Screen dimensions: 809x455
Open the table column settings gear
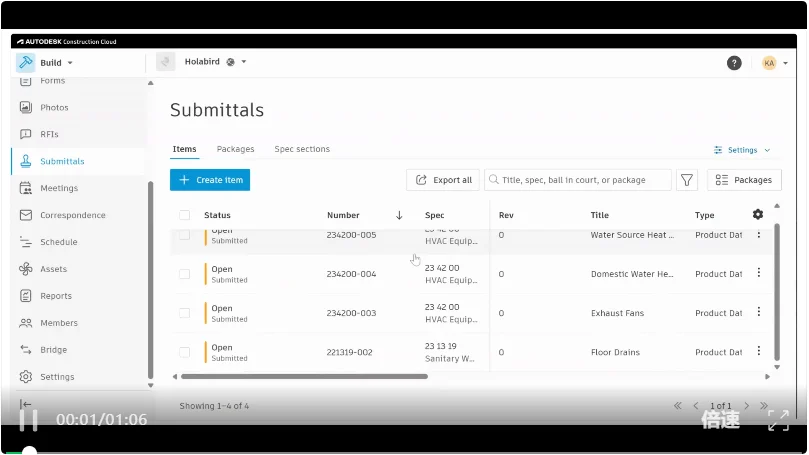click(757, 215)
